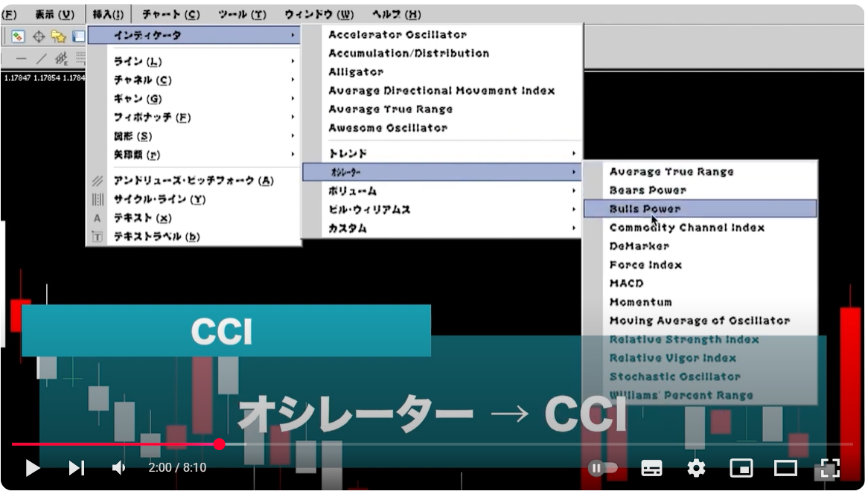Select the Crosshair tool on the toolbar
Viewport: 868px width, 497px height.
[39, 36]
